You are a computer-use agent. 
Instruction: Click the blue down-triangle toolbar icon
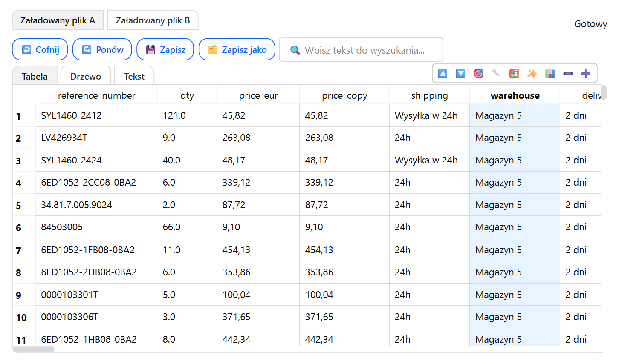tap(460, 74)
